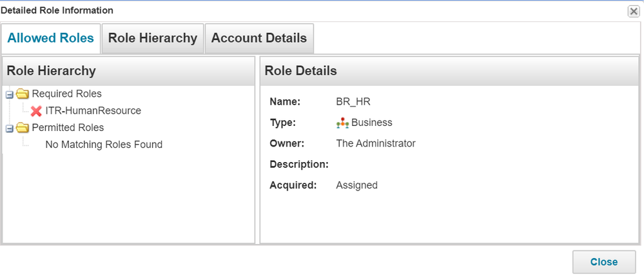The height and width of the screenshot is (275, 644).
Task: Collapse the Permitted Roles tree node
Action: tap(10, 130)
